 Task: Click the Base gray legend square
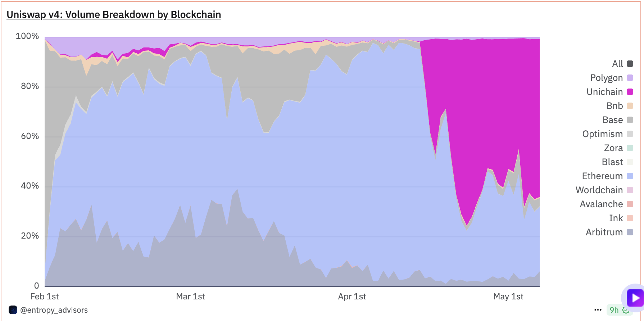point(630,120)
